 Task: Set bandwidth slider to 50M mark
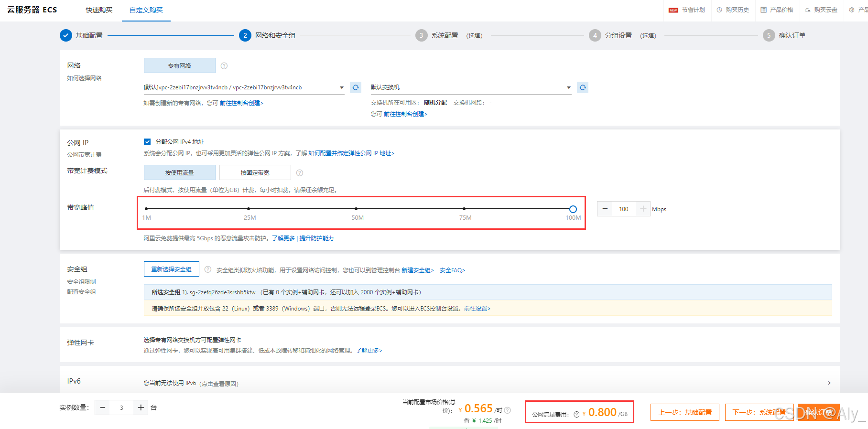356,209
